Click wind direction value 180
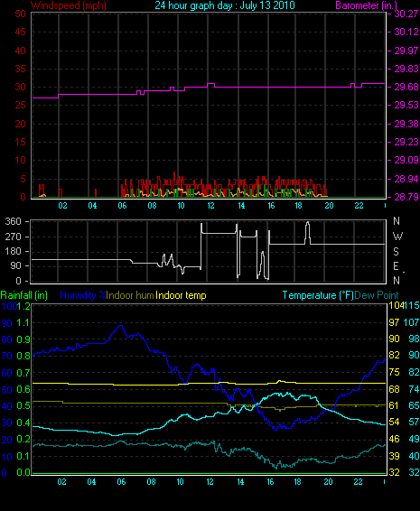The width and height of the screenshot is (420, 511). 14,251
